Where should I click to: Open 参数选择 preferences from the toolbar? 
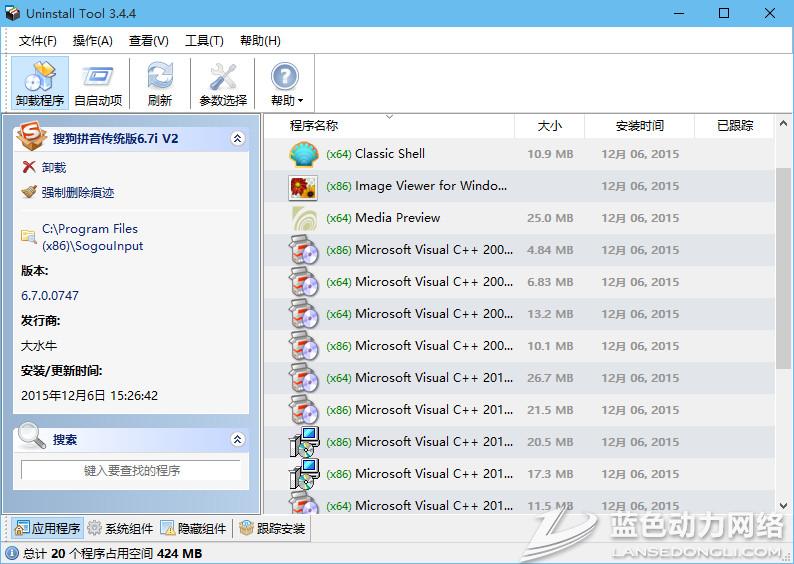[x=222, y=77]
